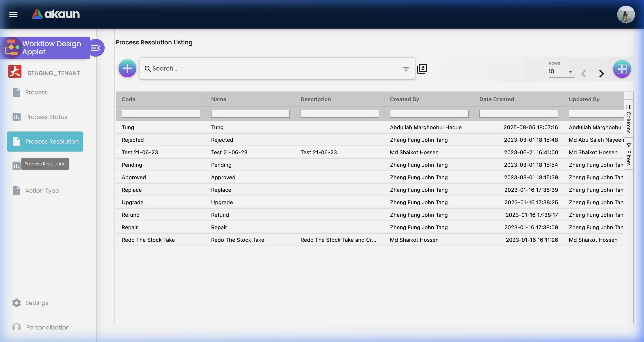Open the Personalization link
The image size is (644, 342).
48,327
